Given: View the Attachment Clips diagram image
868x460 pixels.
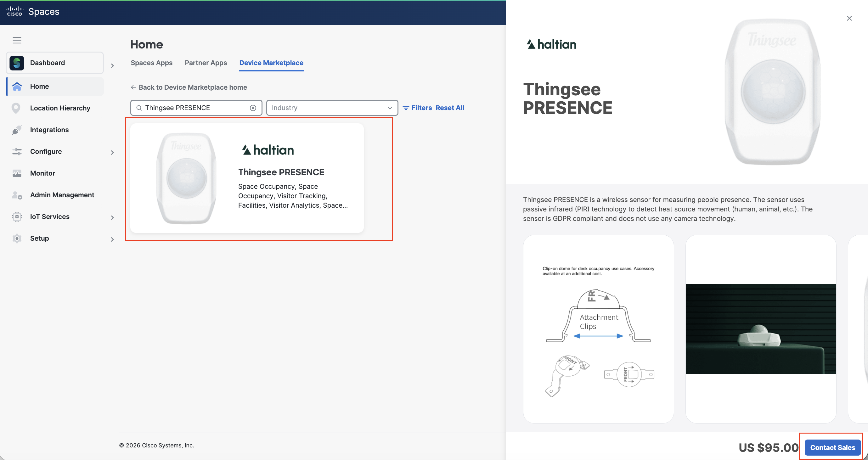Looking at the screenshot, I should coord(598,329).
